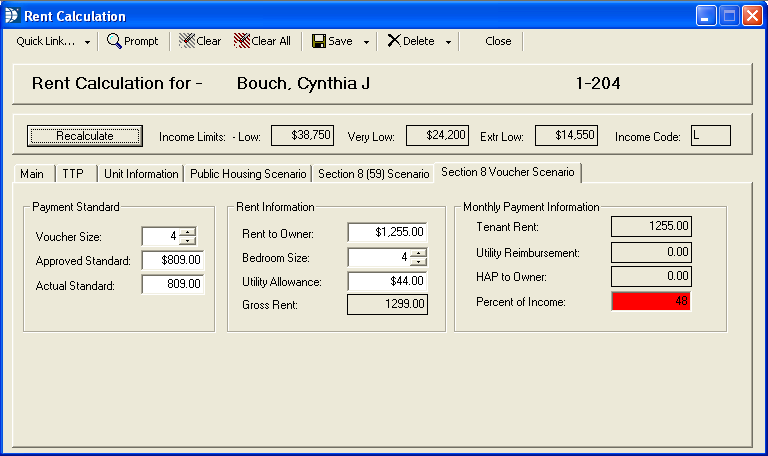This screenshot has height=456, width=768.
Task: Click the Rent to Owner input field
Action: pyautogui.click(x=387, y=232)
